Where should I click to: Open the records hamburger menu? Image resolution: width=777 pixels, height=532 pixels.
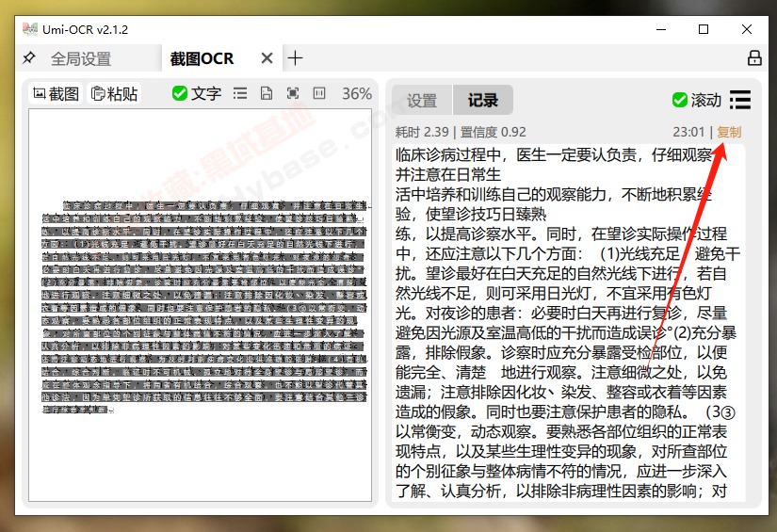(x=740, y=100)
